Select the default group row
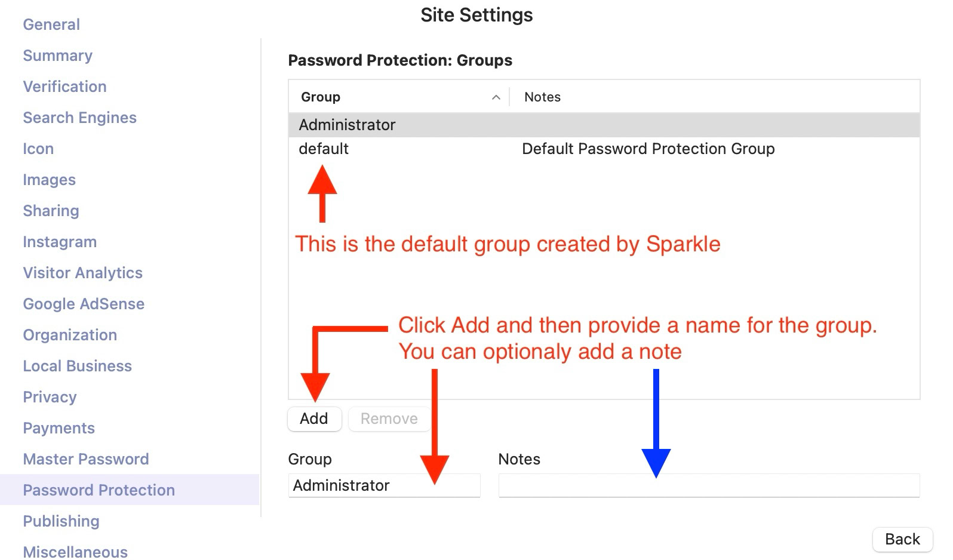Screen dimensions: 953x560 (603, 149)
